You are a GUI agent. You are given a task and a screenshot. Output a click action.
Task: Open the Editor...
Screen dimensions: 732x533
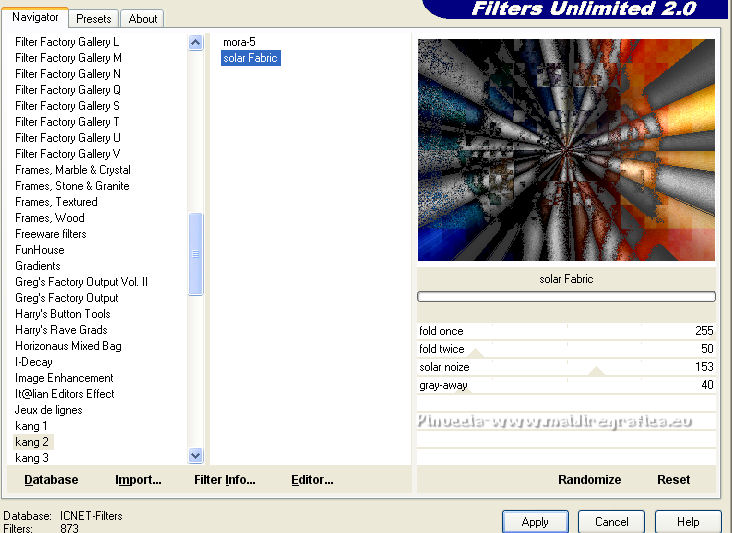pyautogui.click(x=312, y=480)
